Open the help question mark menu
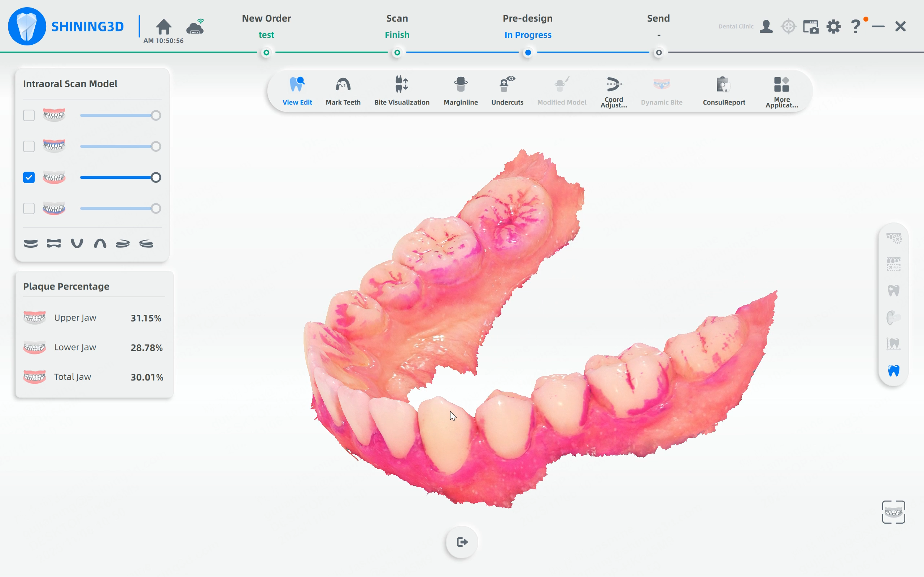The width and height of the screenshot is (924, 577). coord(855,26)
